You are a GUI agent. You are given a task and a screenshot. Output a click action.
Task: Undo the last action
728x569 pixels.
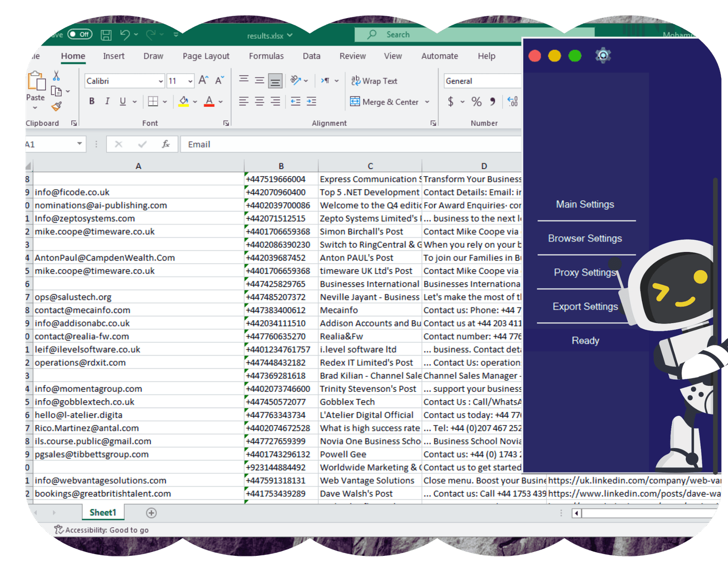coord(125,34)
